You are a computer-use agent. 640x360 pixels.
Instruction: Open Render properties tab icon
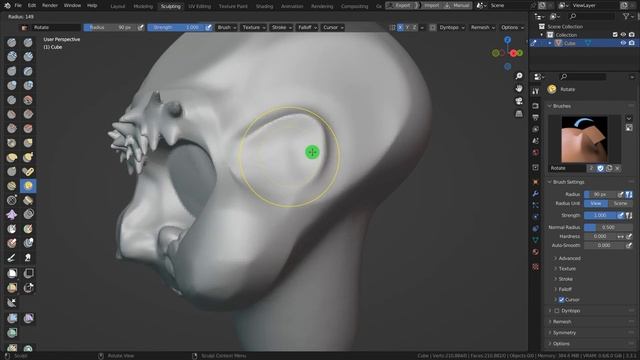click(x=536, y=106)
